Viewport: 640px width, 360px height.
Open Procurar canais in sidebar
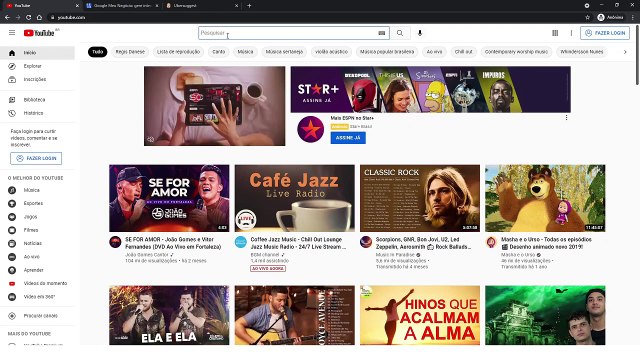(x=37, y=316)
